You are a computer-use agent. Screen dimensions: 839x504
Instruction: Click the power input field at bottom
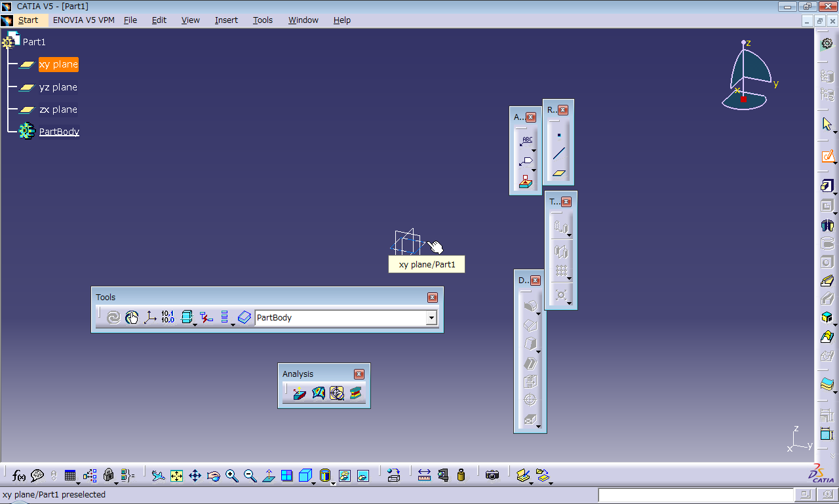[x=696, y=495]
